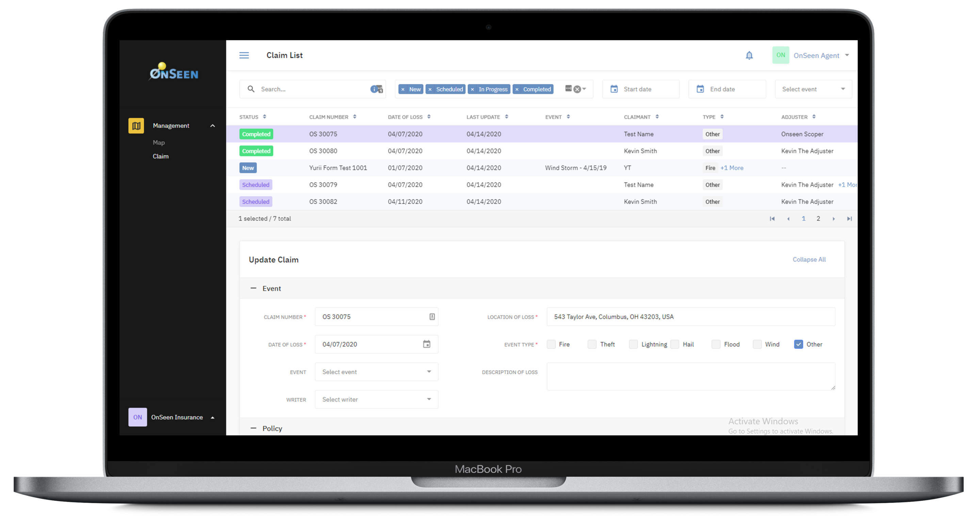
Task: Click the calendar icon for Start date
Action: pyautogui.click(x=614, y=89)
